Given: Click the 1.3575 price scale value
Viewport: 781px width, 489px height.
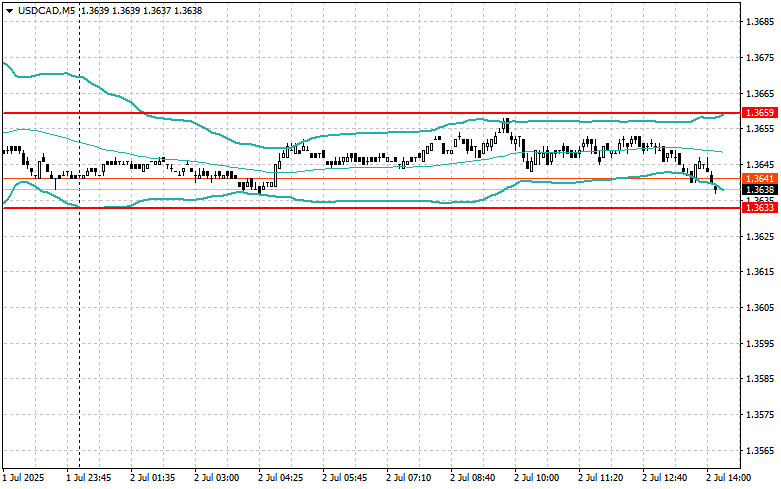Looking at the screenshot, I should (x=760, y=414).
